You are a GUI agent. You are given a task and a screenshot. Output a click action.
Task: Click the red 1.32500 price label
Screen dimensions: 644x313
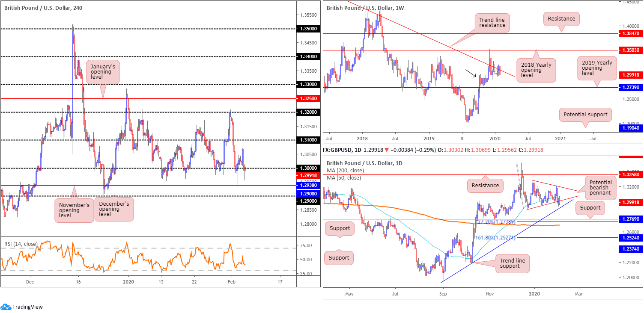(309, 98)
